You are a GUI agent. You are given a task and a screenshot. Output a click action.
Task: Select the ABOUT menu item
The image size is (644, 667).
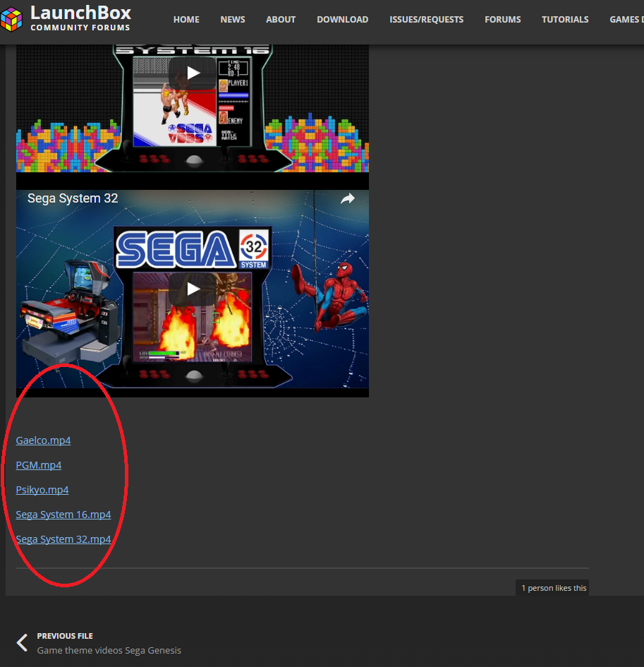coord(281,20)
